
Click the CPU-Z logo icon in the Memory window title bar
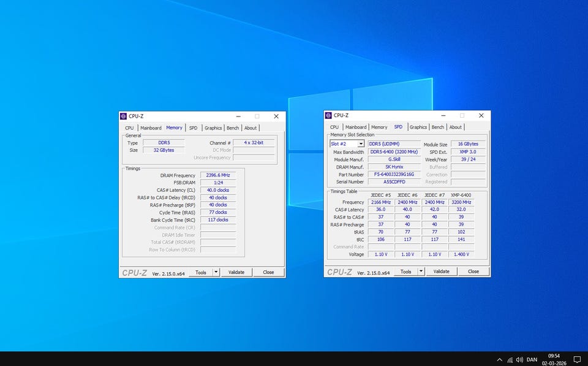124,116
